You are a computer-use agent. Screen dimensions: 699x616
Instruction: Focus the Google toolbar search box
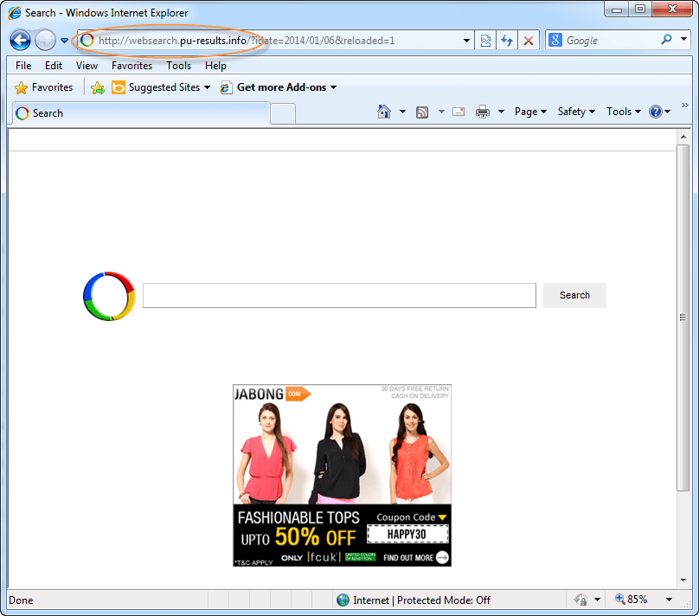pos(611,41)
